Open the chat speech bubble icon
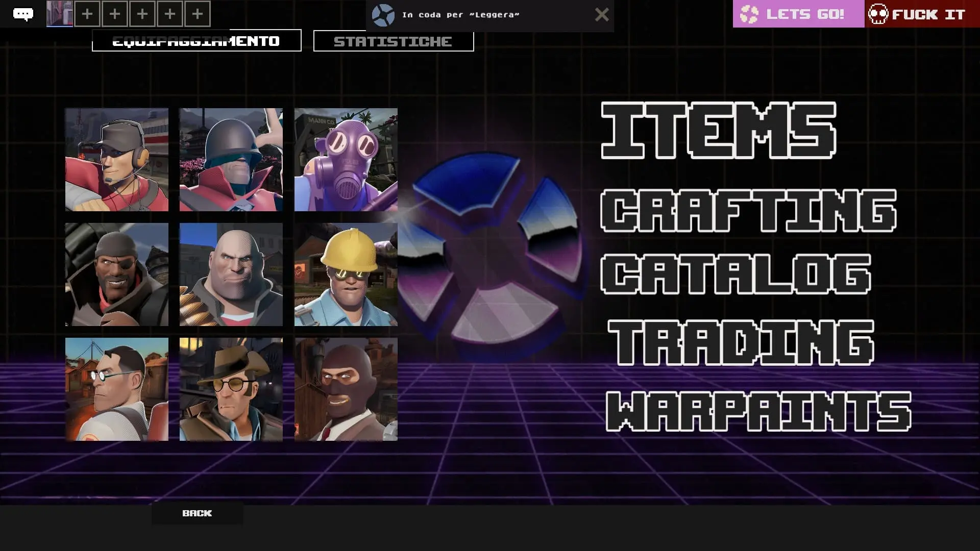 pyautogui.click(x=23, y=14)
